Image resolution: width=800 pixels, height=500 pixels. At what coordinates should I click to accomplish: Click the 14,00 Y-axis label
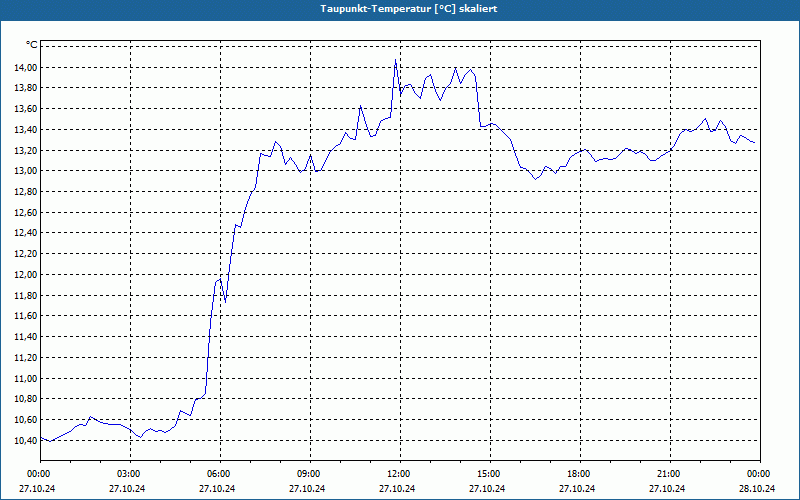[x=25, y=67]
